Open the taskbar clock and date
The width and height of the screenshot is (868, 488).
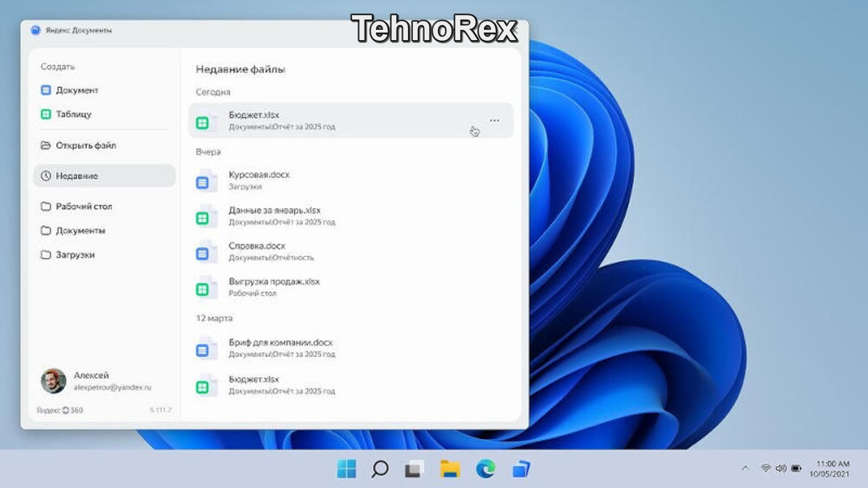click(x=829, y=468)
